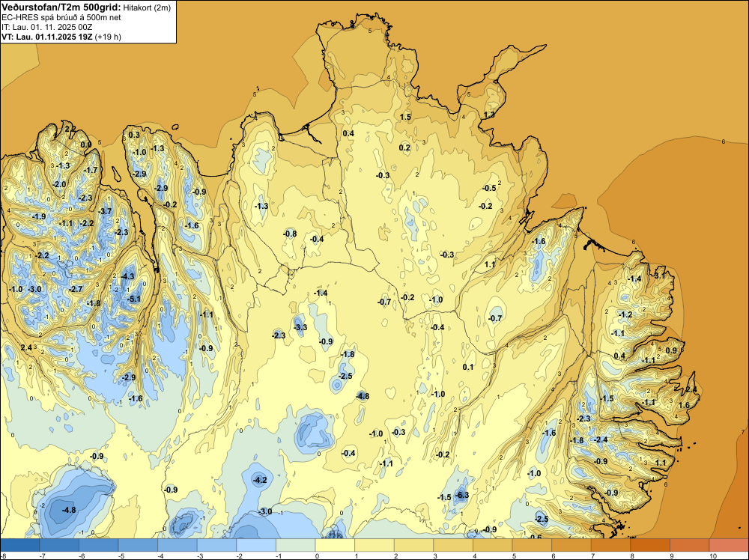Select the legend swatch between -8 and -7

coord(19,545)
